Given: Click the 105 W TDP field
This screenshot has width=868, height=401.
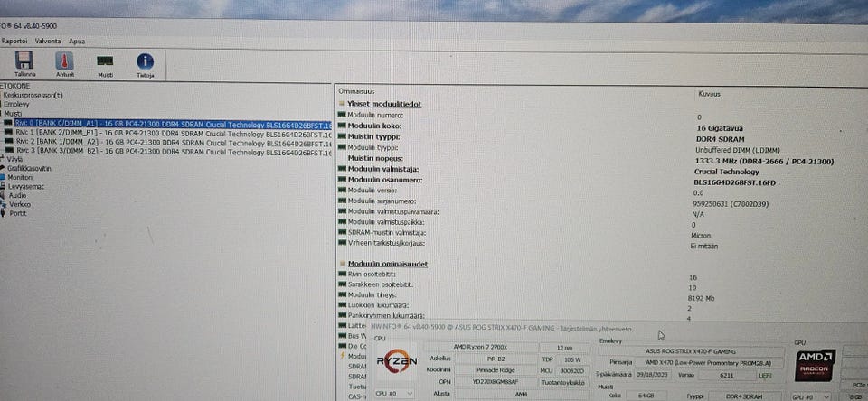Looking at the screenshot, I should click(573, 359).
